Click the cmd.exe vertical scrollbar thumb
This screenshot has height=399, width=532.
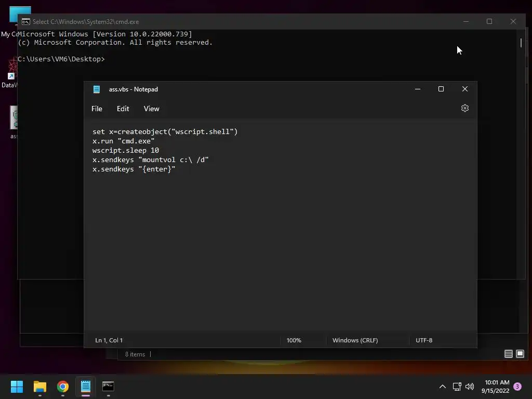521,43
